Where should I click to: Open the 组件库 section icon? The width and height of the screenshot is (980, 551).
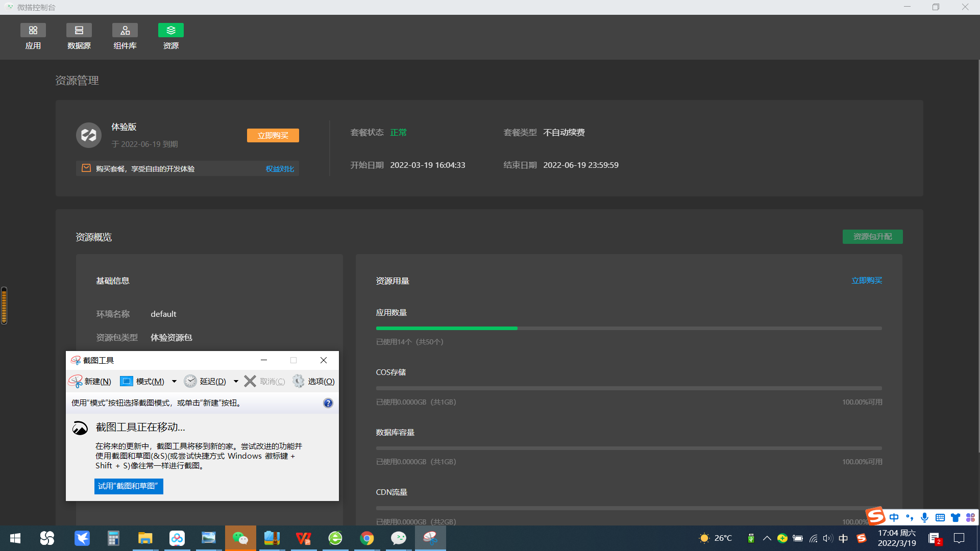tap(125, 31)
